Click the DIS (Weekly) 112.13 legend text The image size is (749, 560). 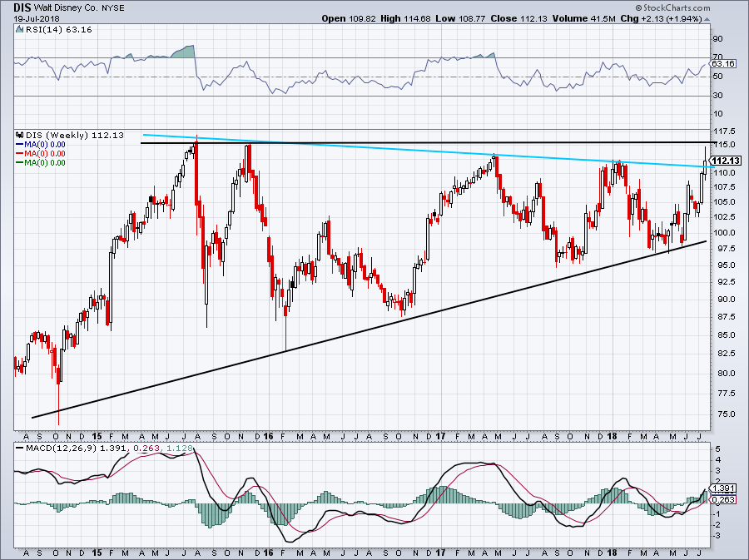point(75,135)
